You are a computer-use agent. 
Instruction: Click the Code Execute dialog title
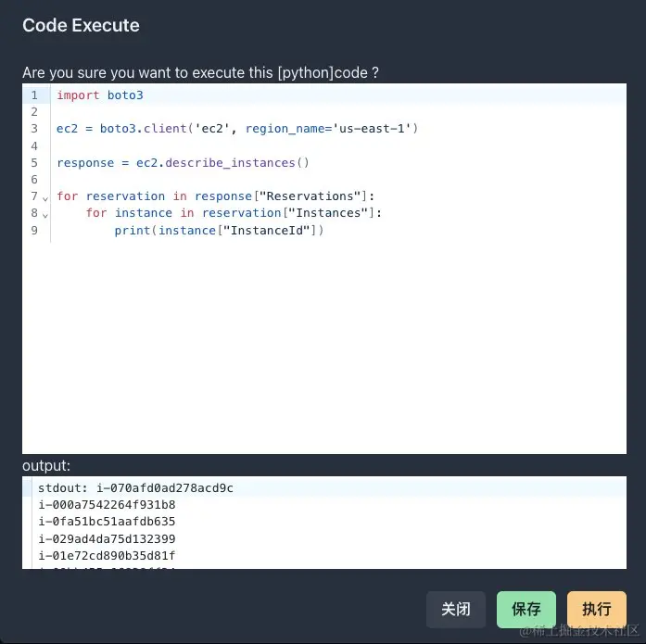82,26
